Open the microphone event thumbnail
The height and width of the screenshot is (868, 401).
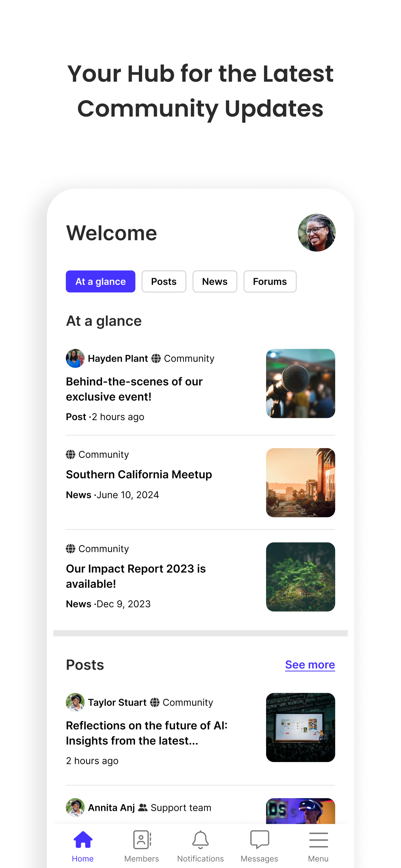coord(301,383)
